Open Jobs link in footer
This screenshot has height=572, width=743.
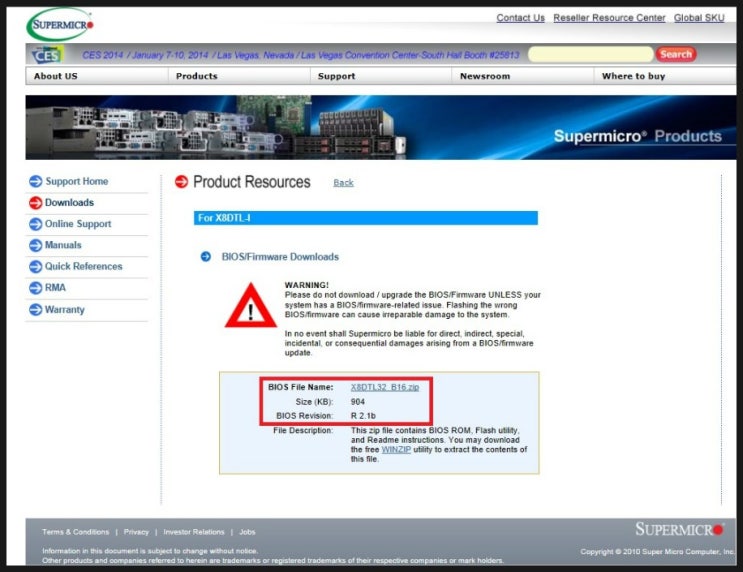[247, 532]
